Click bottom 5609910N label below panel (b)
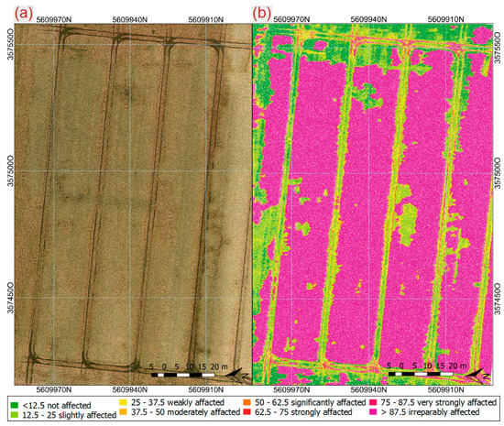The image size is (504, 426). pos(446,389)
